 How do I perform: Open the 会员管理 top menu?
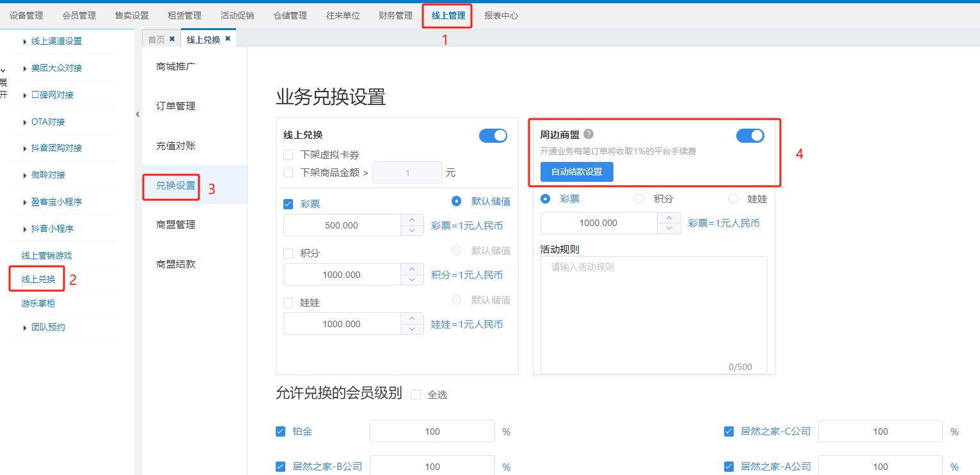[x=79, y=15]
